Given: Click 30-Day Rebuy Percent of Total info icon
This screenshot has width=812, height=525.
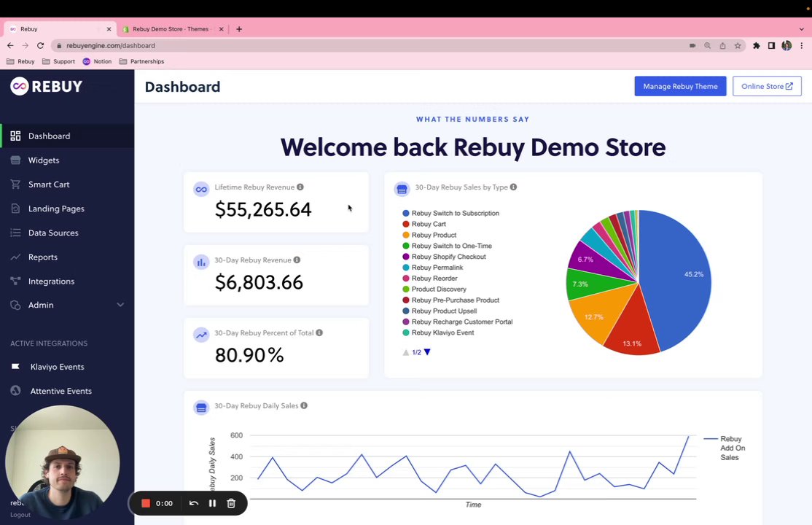Looking at the screenshot, I should tap(319, 332).
